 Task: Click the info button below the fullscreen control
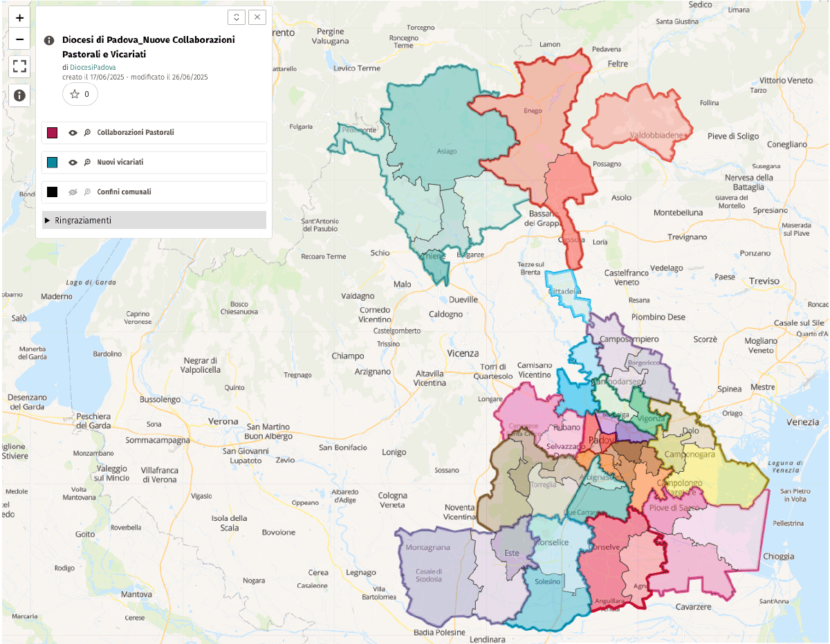point(19,95)
